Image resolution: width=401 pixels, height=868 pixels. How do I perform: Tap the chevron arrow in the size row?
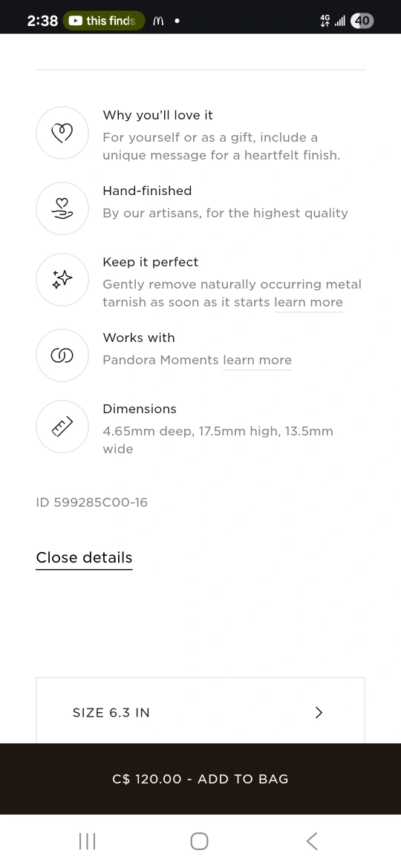pyautogui.click(x=319, y=713)
